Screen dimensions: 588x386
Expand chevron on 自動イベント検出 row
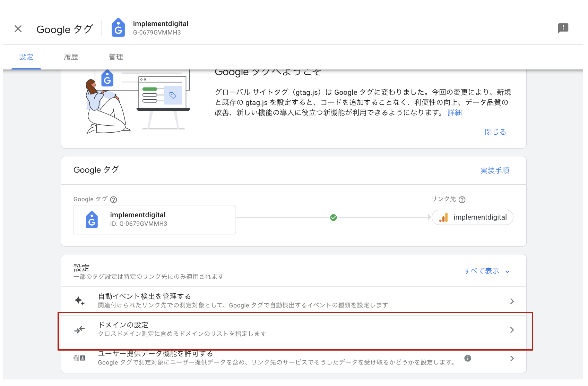(512, 301)
